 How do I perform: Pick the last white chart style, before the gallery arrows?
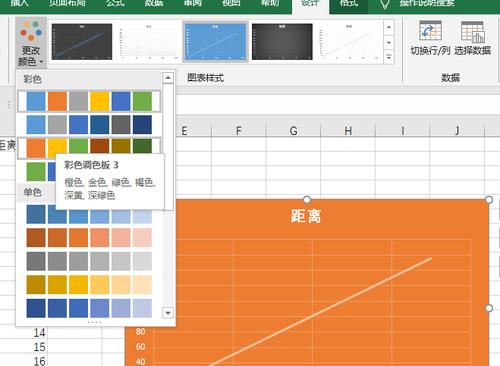pyautogui.click(x=349, y=42)
